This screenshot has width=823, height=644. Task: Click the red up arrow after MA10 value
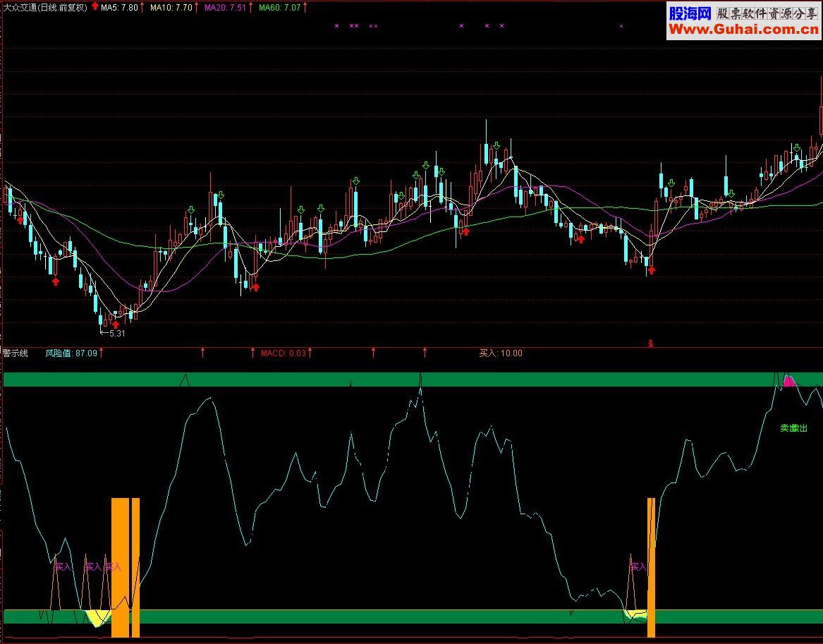196,7
